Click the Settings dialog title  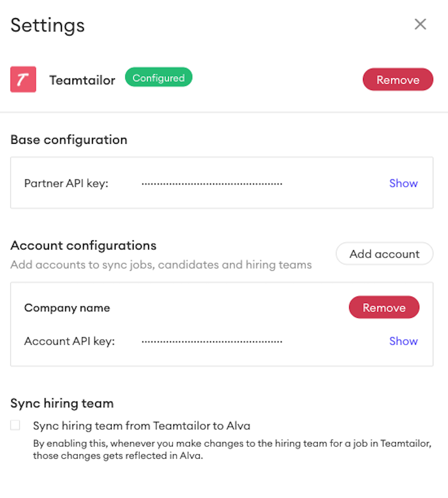pyautogui.click(x=48, y=26)
